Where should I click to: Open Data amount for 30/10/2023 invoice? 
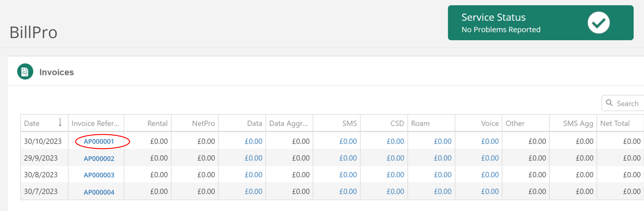coord(253,141)
